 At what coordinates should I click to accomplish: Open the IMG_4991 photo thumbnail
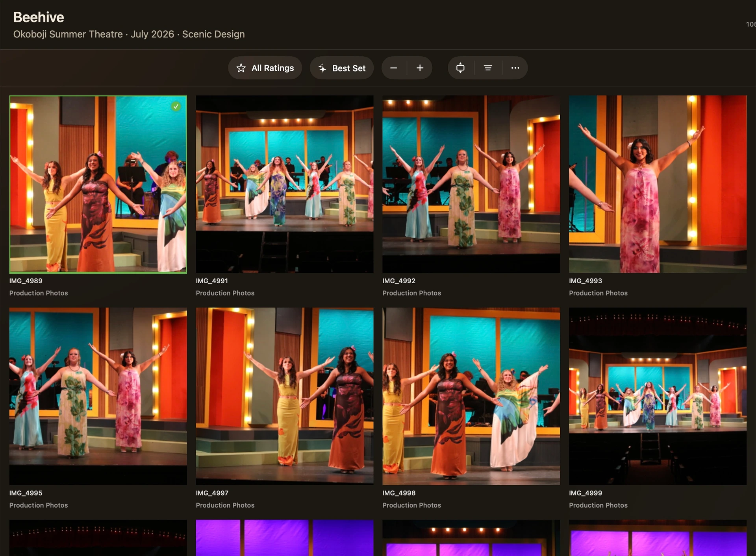point(285,184)
